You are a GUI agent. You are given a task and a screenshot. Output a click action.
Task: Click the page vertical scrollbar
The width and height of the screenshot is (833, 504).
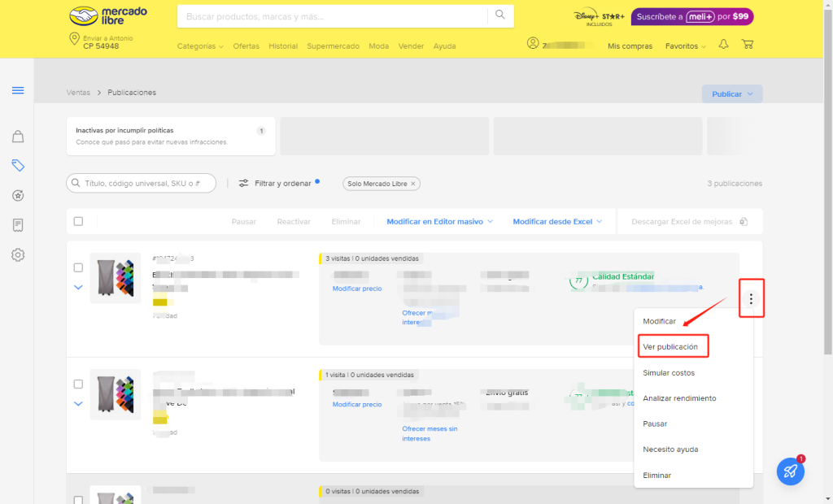827,180
